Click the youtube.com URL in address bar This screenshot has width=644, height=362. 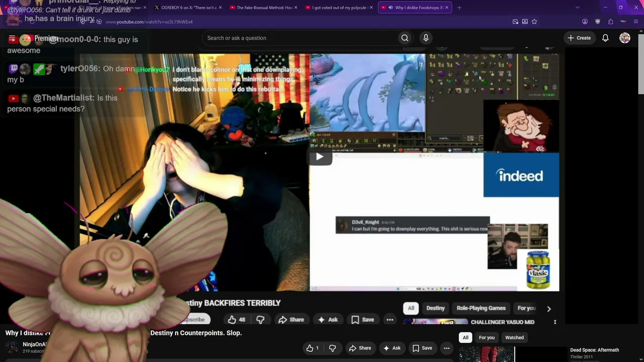(x=149, y=22)
